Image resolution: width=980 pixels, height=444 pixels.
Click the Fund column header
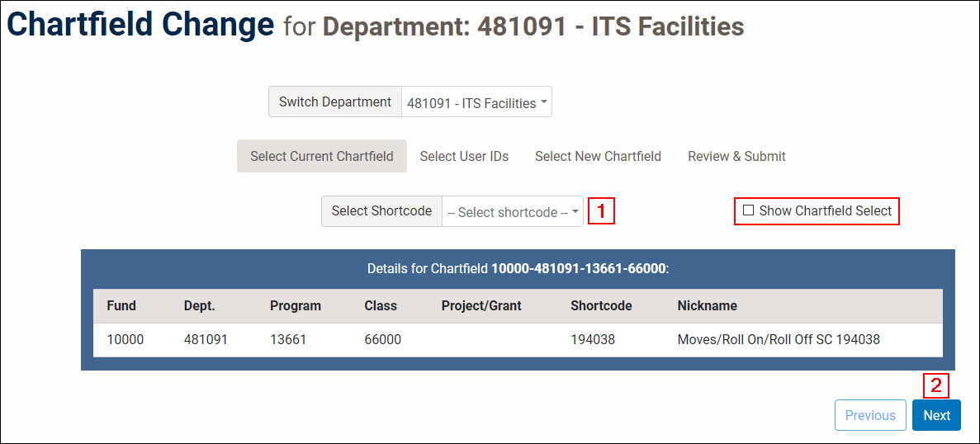coord(121,305)
